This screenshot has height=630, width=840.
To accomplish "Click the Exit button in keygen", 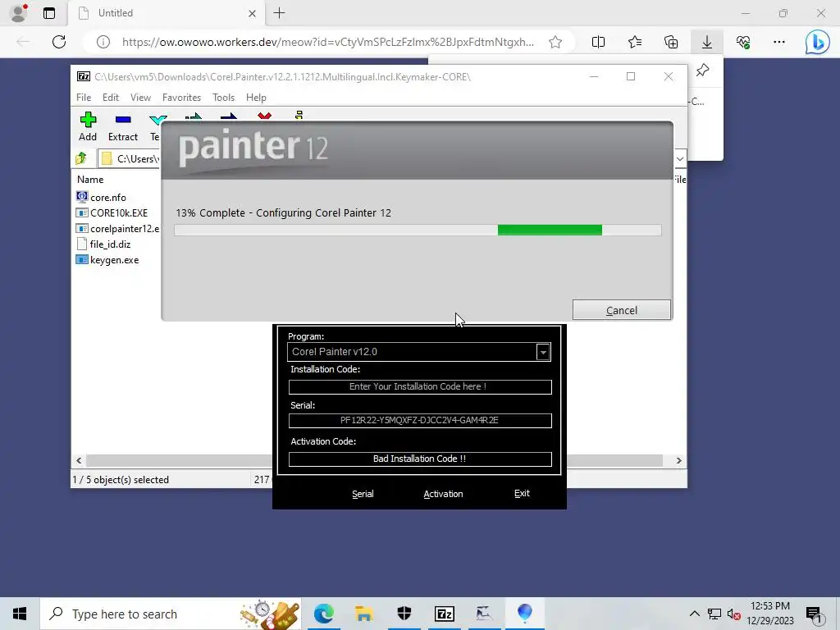I will [x=522, y=493].
